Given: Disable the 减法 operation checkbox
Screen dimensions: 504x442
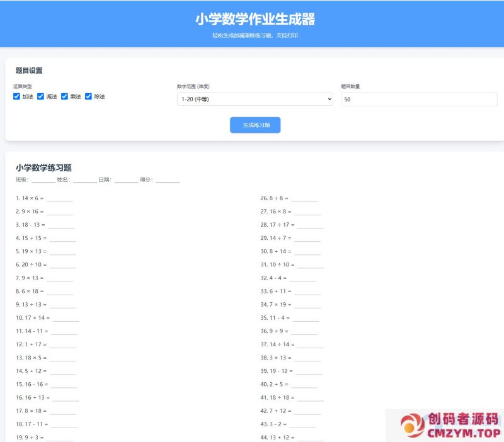Looking at the screenshot, I should pyautogui.click(x=42, y=96).
